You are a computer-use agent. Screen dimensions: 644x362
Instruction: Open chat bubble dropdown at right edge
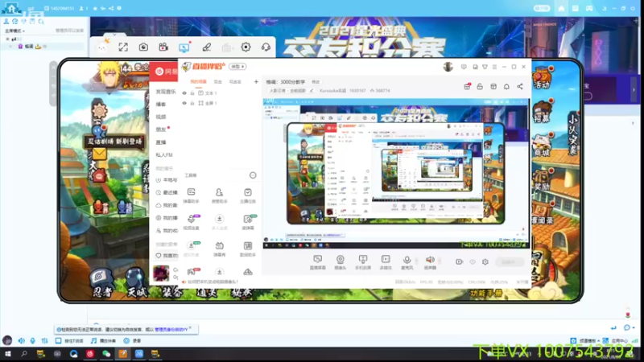(629, 327)
